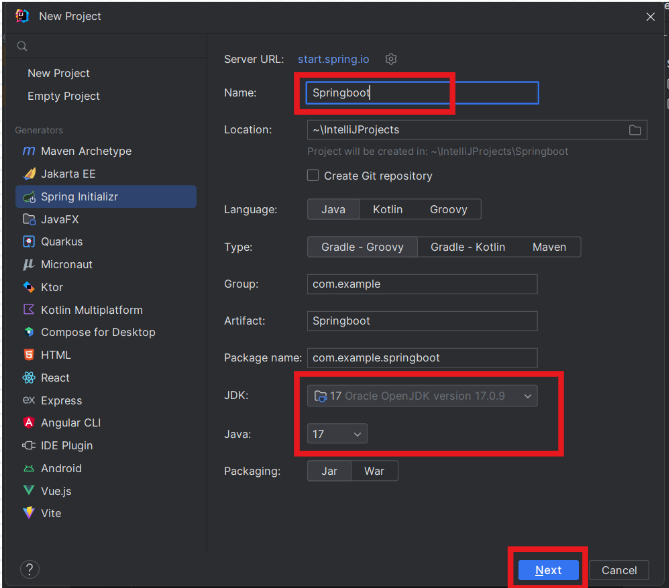Select New Project in the sidebar
Image resolution: width=669 pixels, height=588 pixels.
click(x=58, y=73)
